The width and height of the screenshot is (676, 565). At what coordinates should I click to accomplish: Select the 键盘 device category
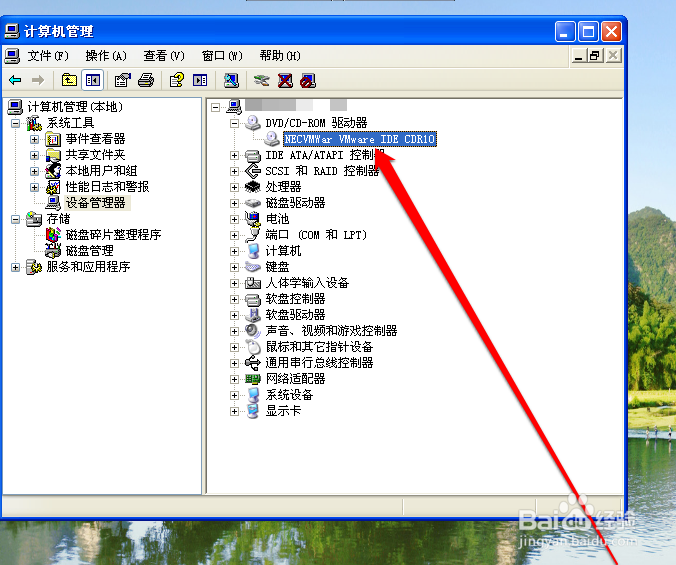[x=277, y=267]
